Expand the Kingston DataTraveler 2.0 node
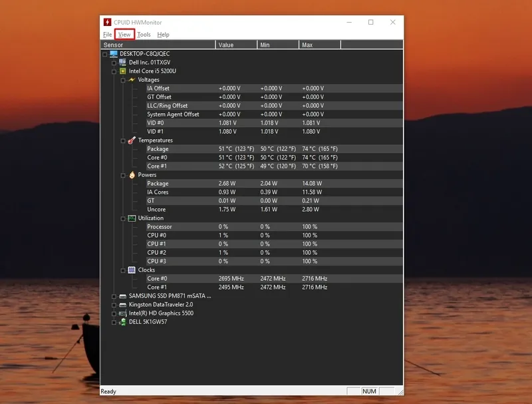Image resolution: width=532 pixels, height=404 pixels. click(114, 305)
